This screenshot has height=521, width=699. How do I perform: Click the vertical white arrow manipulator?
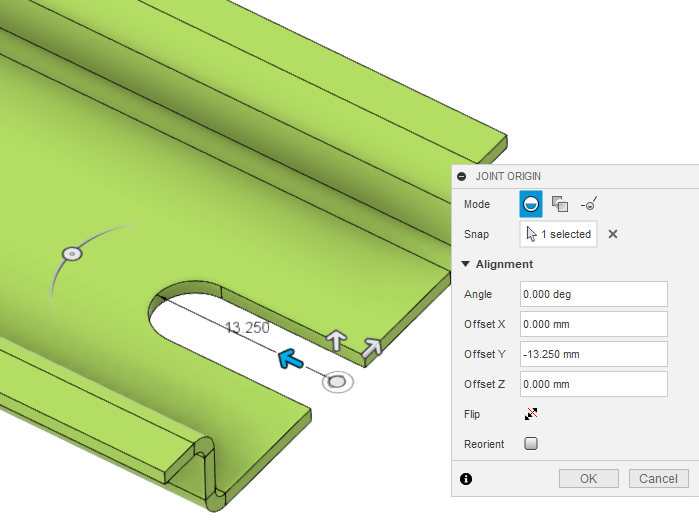336,340
